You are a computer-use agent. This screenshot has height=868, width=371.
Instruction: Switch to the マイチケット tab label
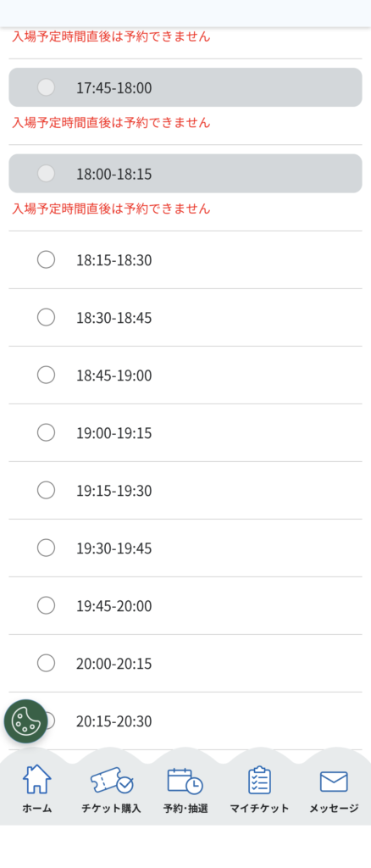pos(259,808)
